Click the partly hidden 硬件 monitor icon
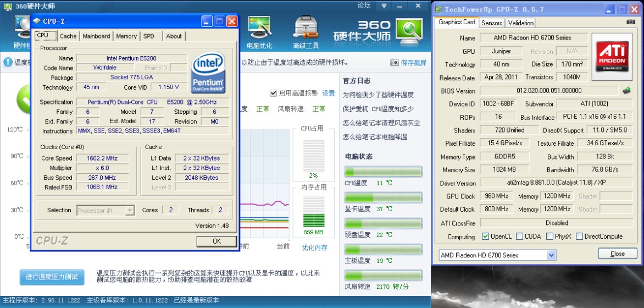This screenshot has width=644, height=308. tap(21, 28)
